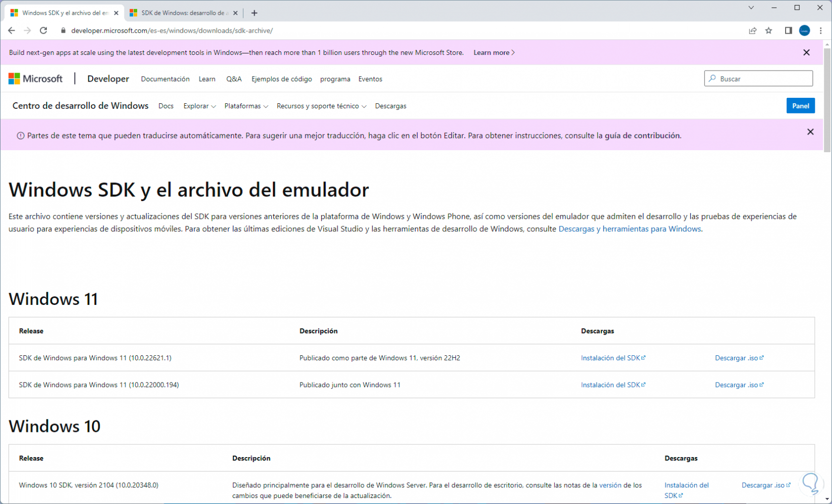Expand the Explorar dropdown

(200, 106)
